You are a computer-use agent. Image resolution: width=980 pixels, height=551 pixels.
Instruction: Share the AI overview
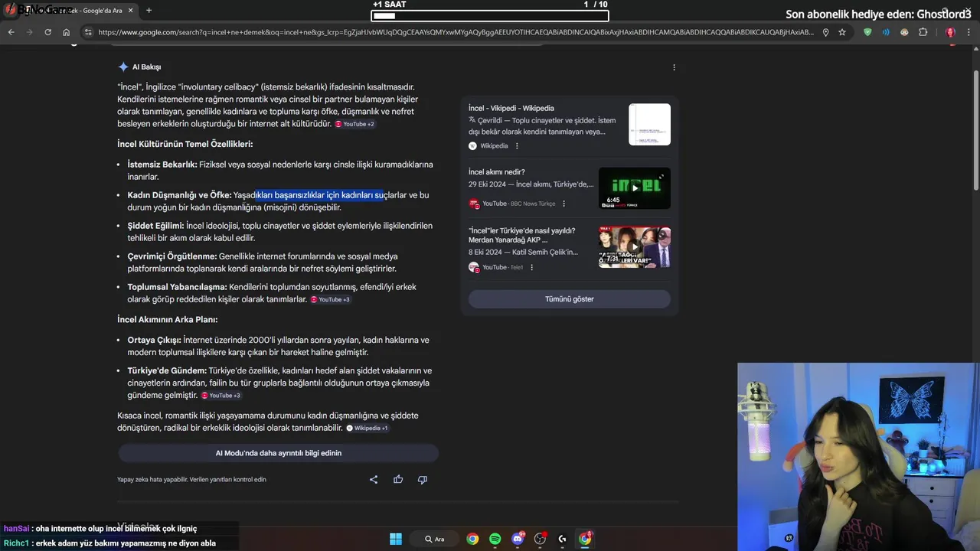[374, 480]
